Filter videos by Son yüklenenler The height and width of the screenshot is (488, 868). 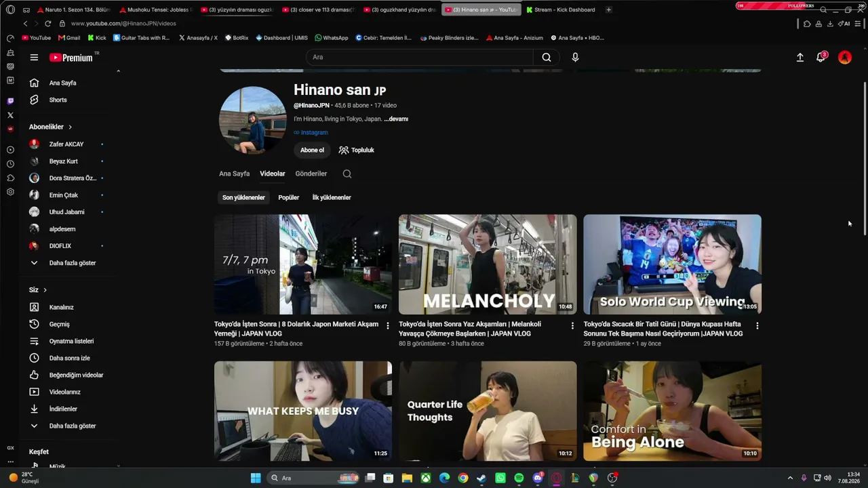tap(243, 198)
